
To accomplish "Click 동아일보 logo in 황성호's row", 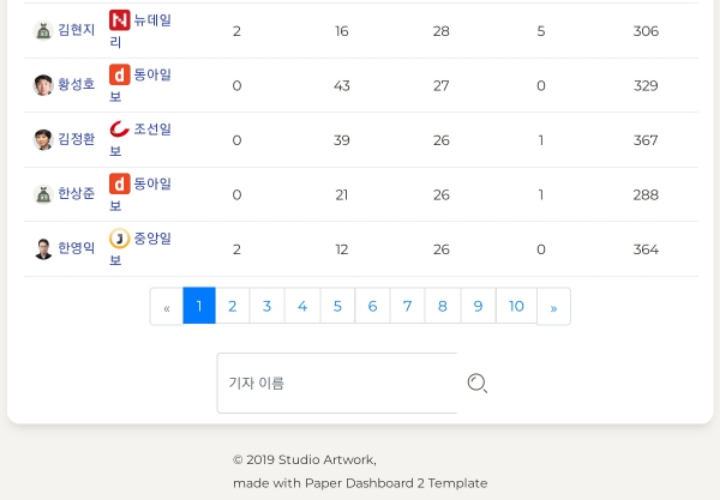I will click(120, 75).
